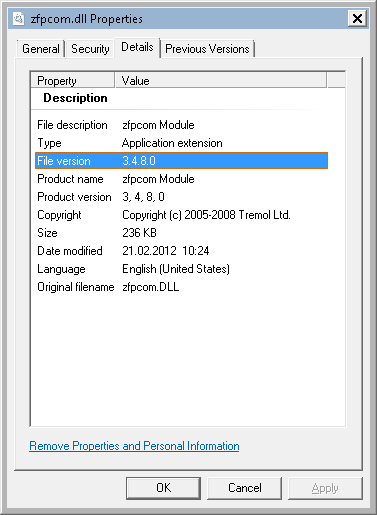
Task: Go to the Previous Versions tab
Action: [207, 49]
